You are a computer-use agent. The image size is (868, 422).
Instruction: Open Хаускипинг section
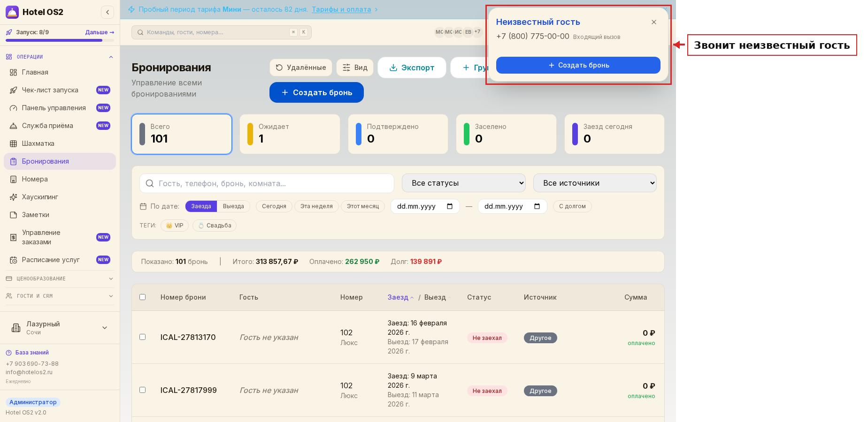60,197
